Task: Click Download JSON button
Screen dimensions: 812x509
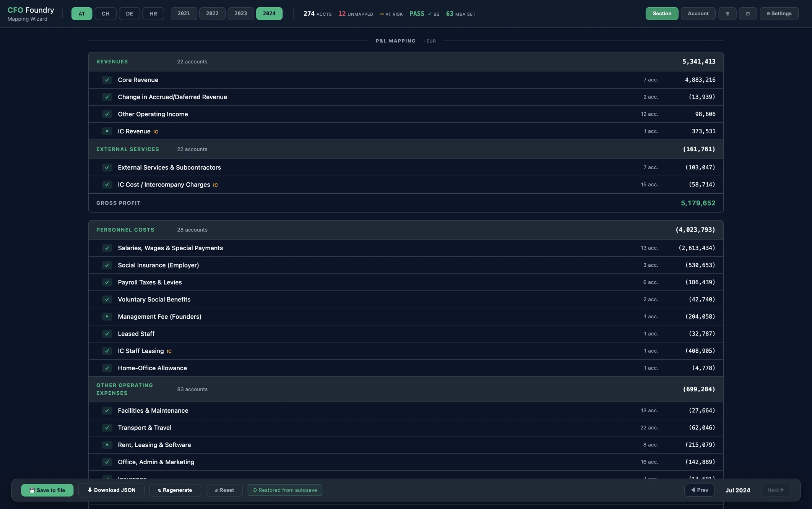Action: 111,490
